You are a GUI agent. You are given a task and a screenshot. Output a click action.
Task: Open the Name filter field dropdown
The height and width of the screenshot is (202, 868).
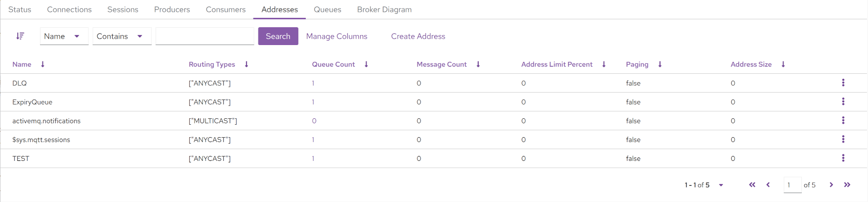tap(64, 36)
